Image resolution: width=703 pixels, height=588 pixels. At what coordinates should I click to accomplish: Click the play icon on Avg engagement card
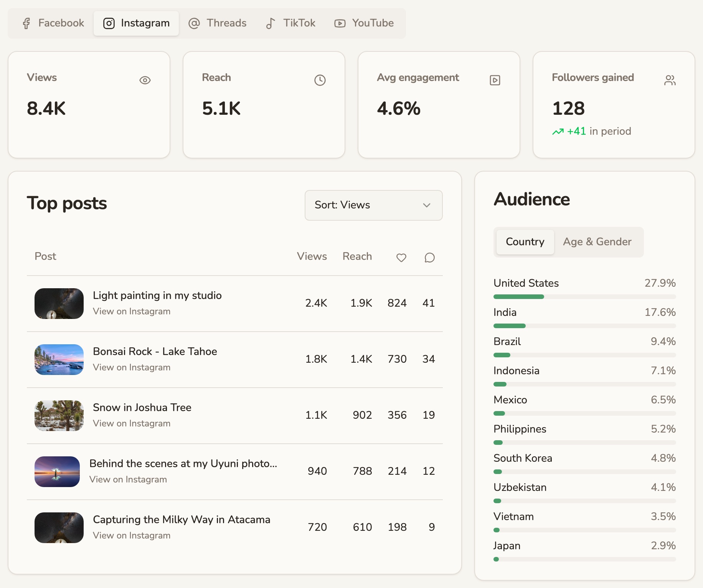(x=495, y=80)
